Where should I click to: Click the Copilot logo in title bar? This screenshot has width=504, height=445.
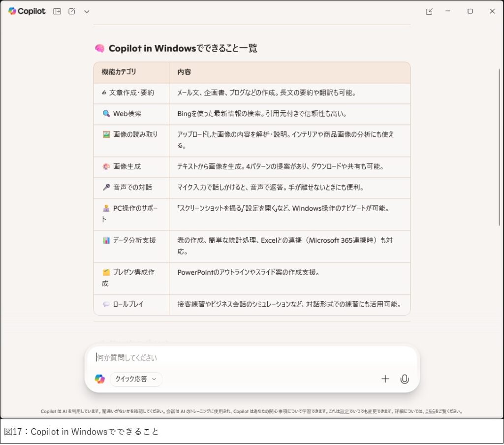coord(27,11)
